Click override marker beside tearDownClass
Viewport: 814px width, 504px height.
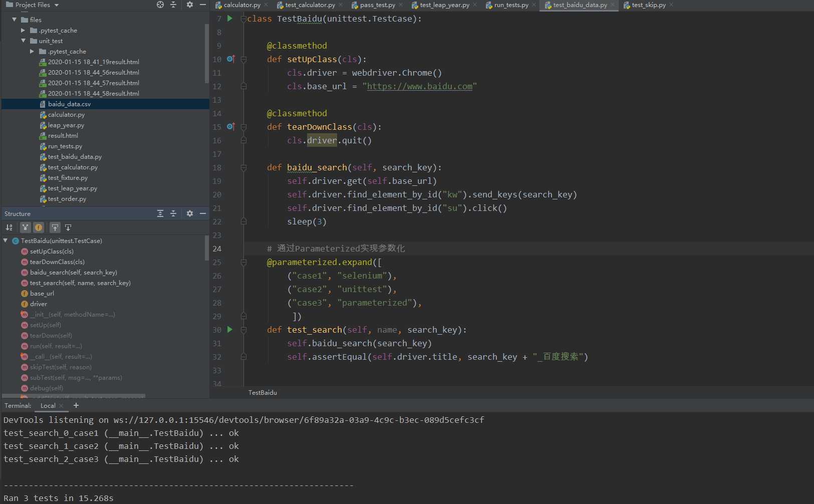pyautogui.click(x=231, y=127)
